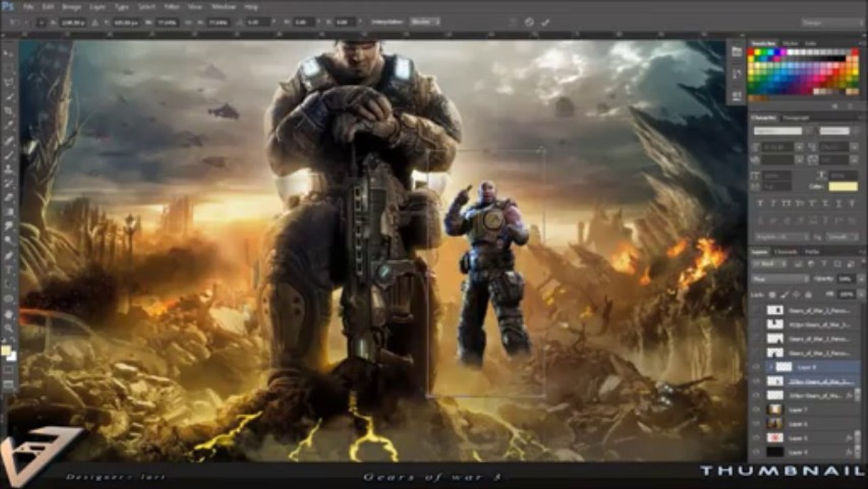Open the layer Opacity slider arrow

coord(861,279)
